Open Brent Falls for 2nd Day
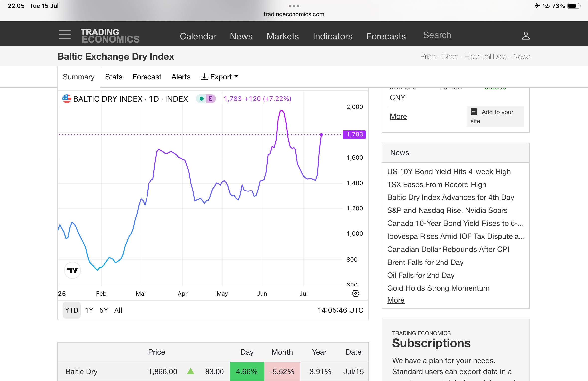Screen dimensions: 588x381 click(425, 262)
